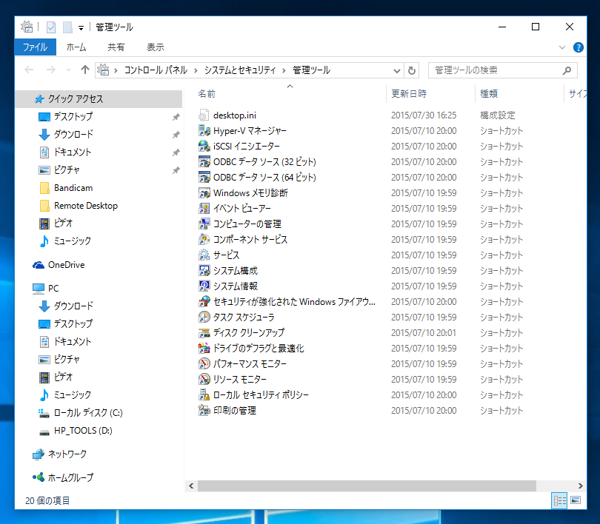Sort by the 種類 column header

[489, 94]
